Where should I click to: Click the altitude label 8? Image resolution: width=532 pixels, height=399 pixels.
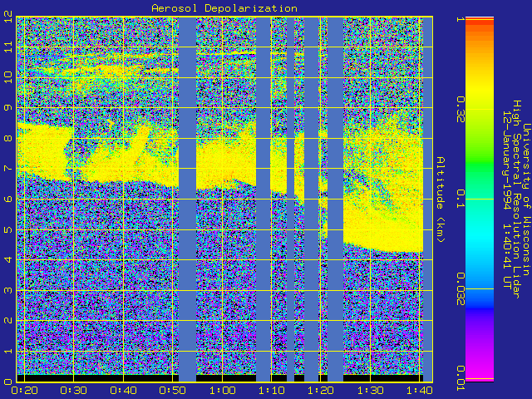(x=8, y=138)
